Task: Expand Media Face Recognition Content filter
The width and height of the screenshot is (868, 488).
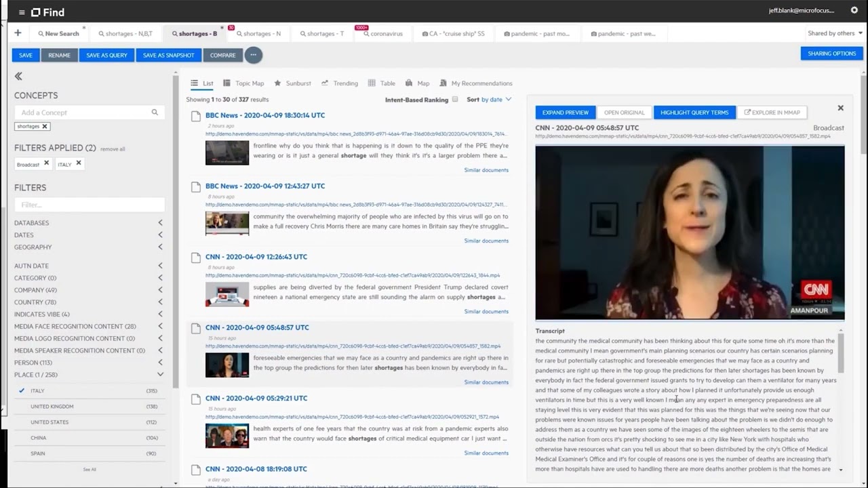Action: point(89,326)
